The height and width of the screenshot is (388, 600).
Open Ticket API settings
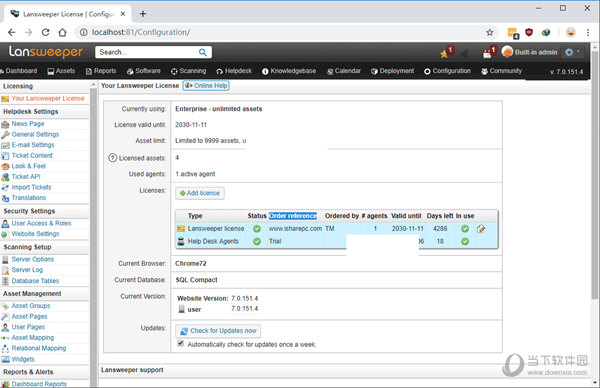click(26, 176)
